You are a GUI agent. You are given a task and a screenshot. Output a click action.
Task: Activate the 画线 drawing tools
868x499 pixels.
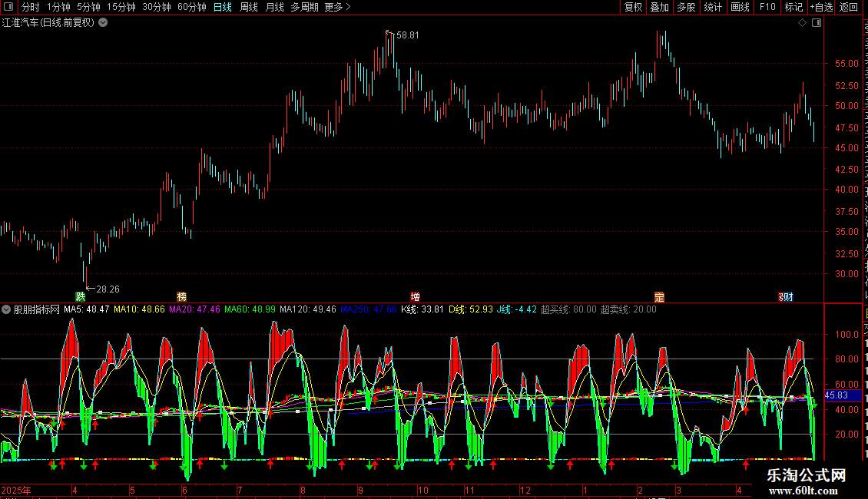[740, 7]
